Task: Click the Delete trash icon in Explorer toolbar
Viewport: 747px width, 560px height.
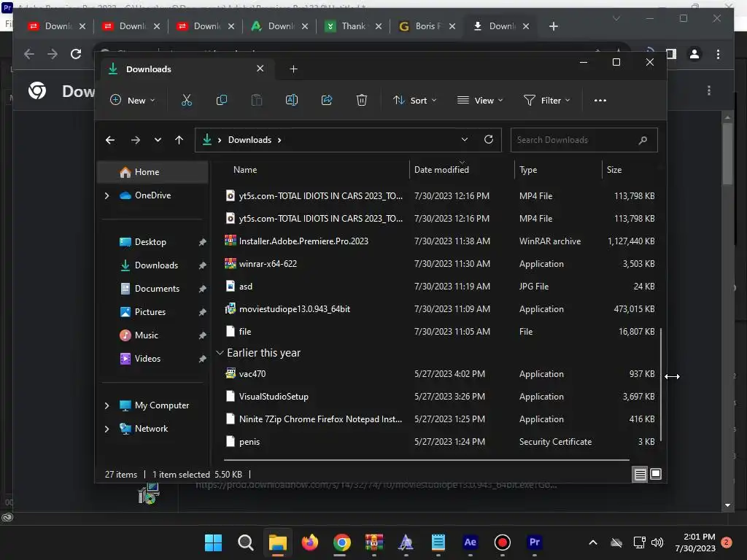Action: point(362,100)
